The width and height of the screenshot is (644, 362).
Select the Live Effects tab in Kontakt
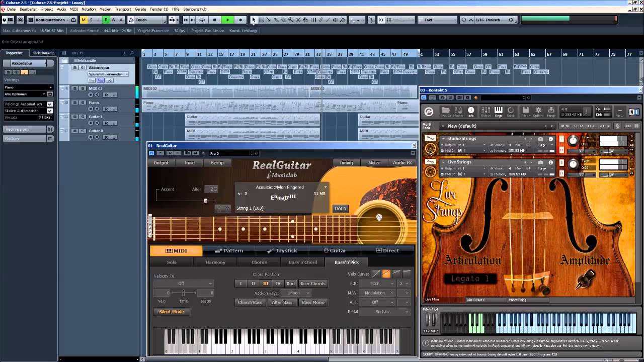[x=475, y=300]
